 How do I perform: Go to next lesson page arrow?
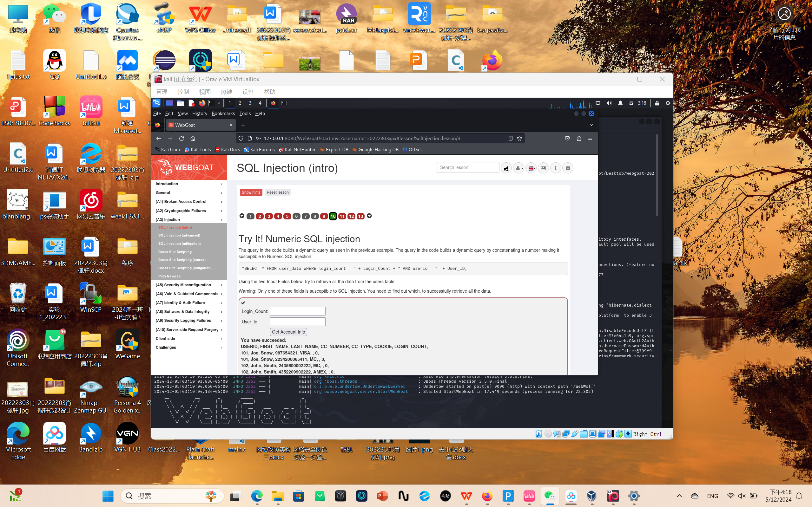(369, 216)
